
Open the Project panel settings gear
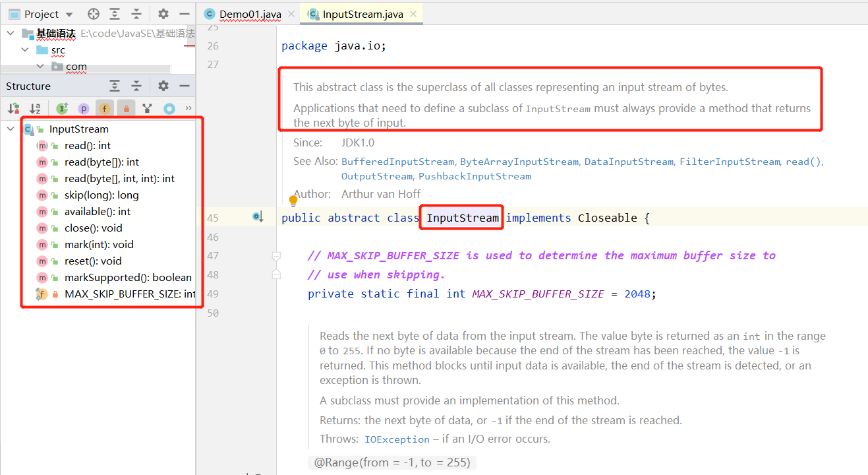163,14
